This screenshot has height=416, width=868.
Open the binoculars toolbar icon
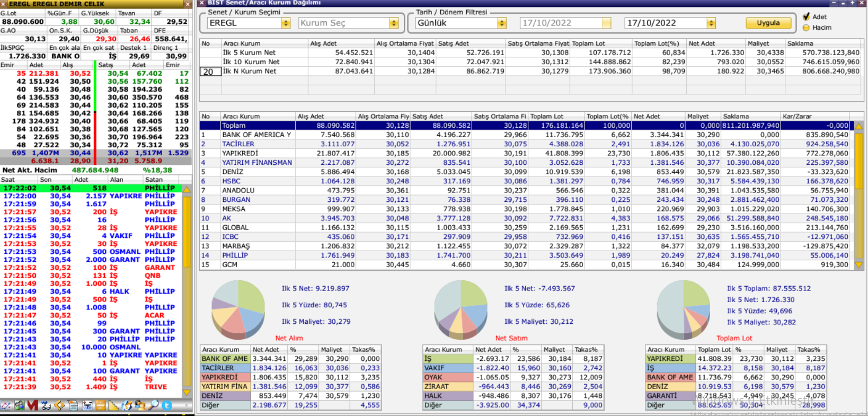[x=46, y=405]
